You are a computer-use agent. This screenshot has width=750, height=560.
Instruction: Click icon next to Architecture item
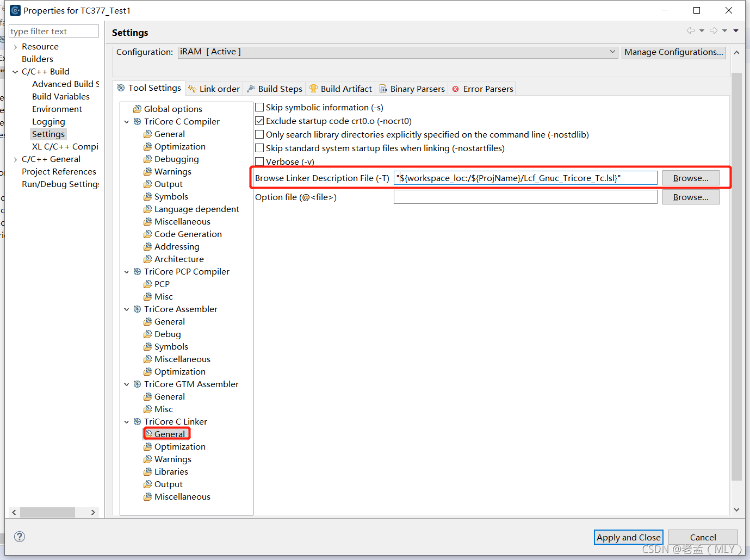[x=147, y=259]
